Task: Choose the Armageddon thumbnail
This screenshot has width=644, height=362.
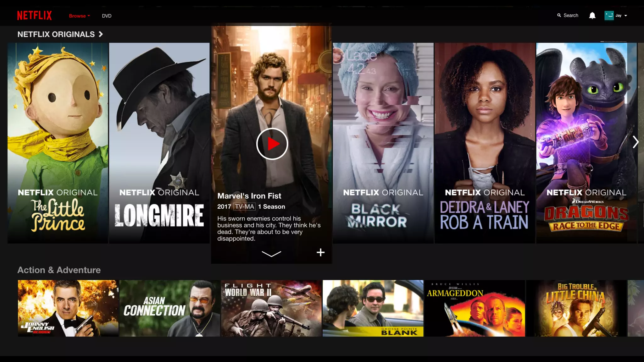Action: point(475,308)
